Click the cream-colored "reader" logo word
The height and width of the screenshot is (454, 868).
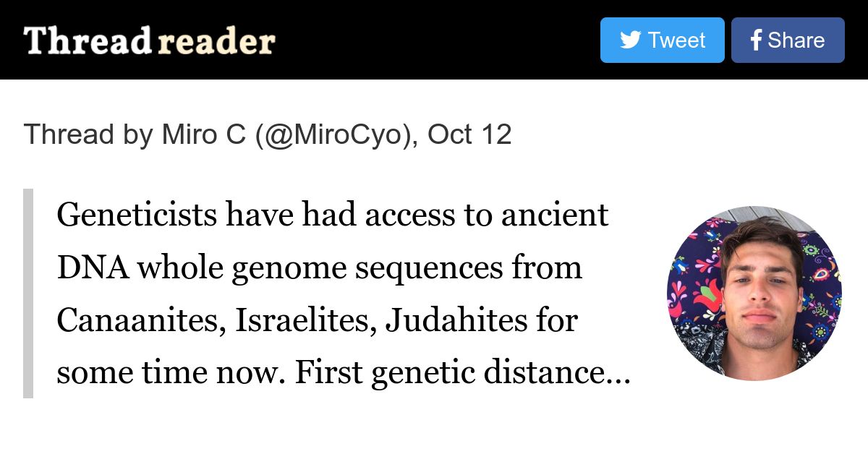216,43
